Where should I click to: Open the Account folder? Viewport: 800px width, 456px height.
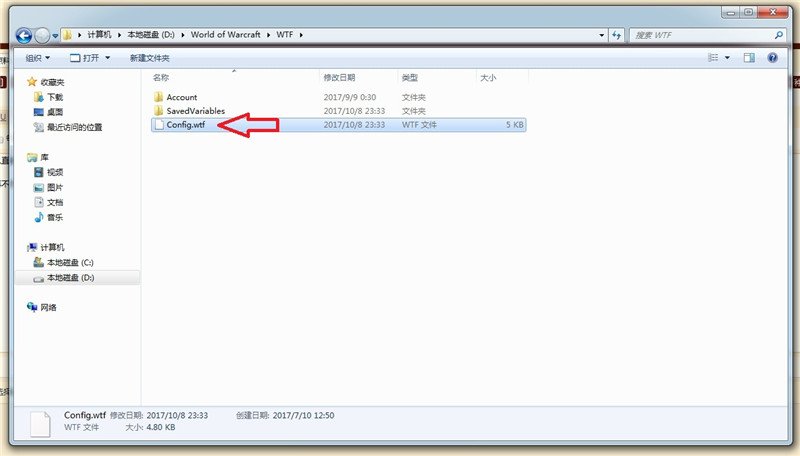click(x=181, y=97)
